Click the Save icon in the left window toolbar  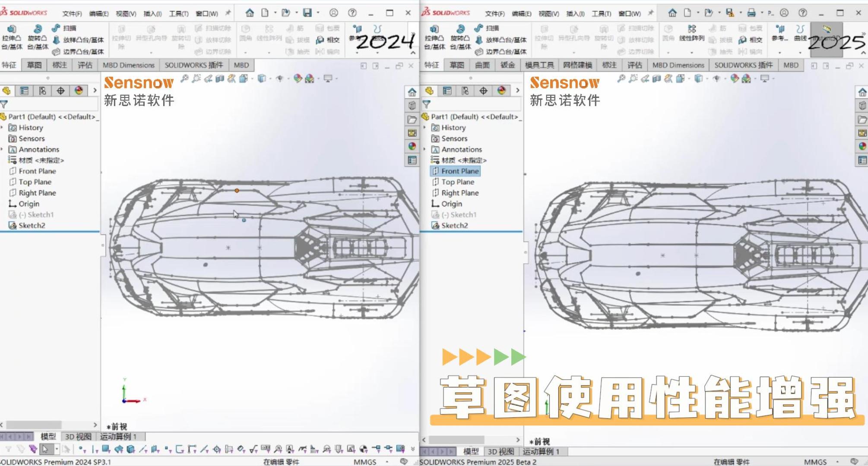point(307,13)
